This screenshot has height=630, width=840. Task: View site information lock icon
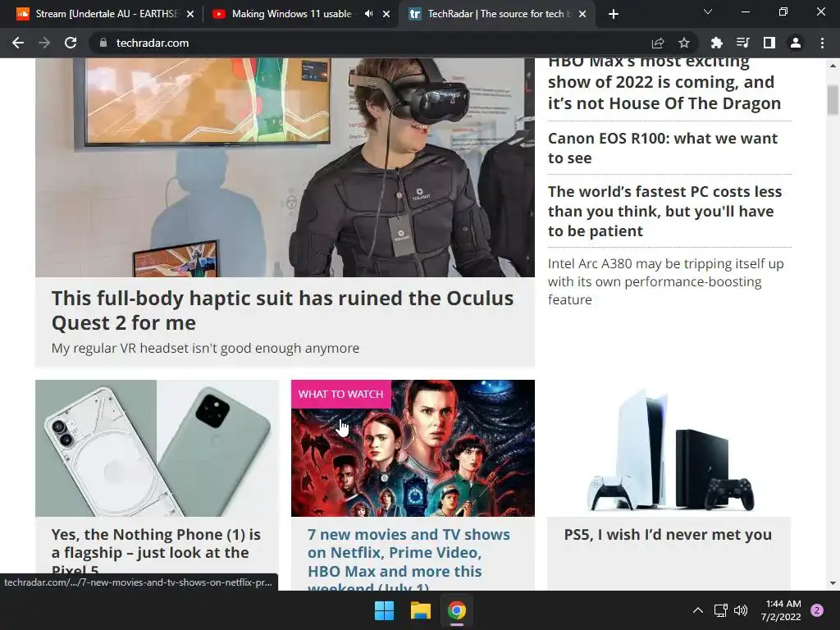pyautogui.click(x=103, y=43)
